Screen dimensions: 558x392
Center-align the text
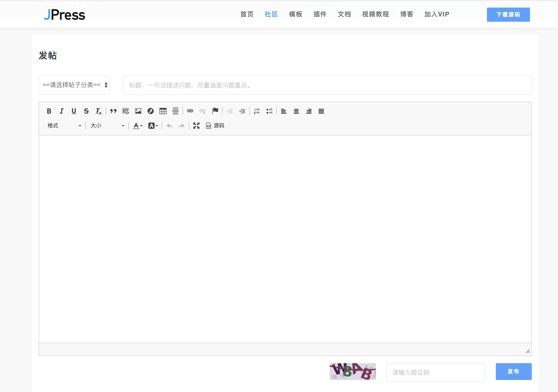click(x=296, y=111)
